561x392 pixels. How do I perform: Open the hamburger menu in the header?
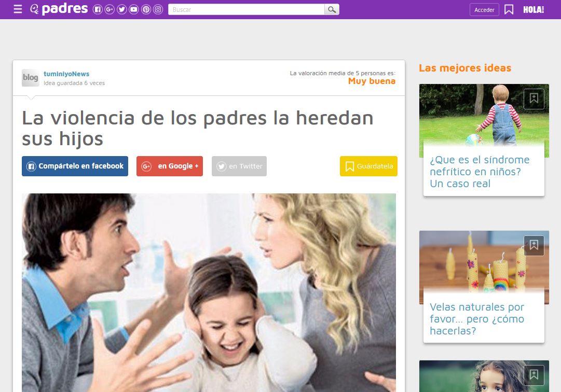18,9
